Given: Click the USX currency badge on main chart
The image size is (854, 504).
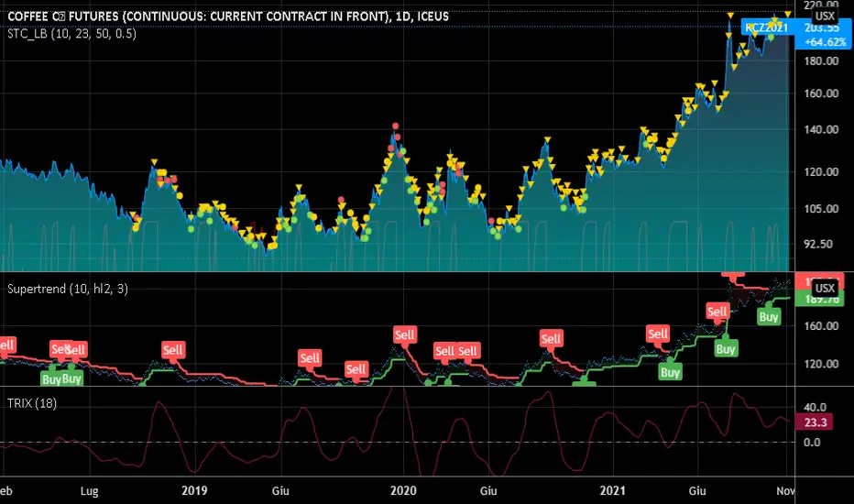Looking at the screenshot, I should [x=825, y=16].
